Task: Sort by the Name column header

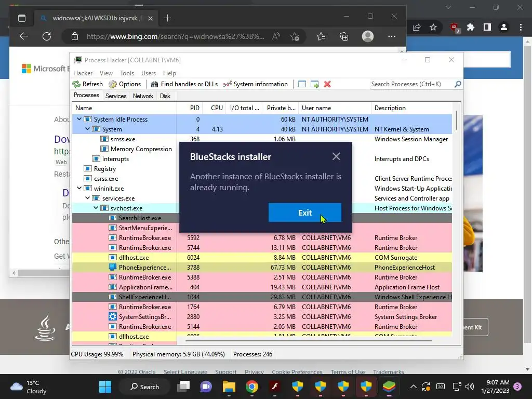Action: (124, 108)
